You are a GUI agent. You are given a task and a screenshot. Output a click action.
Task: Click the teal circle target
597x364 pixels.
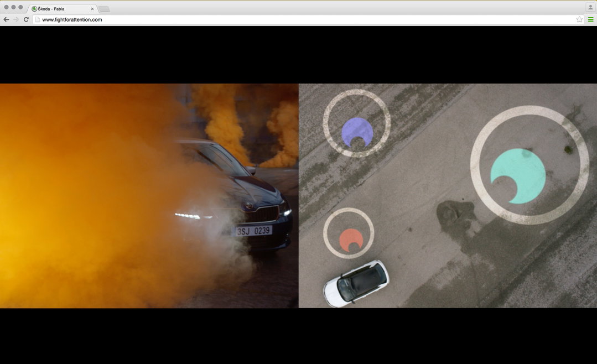click(518, 176)
